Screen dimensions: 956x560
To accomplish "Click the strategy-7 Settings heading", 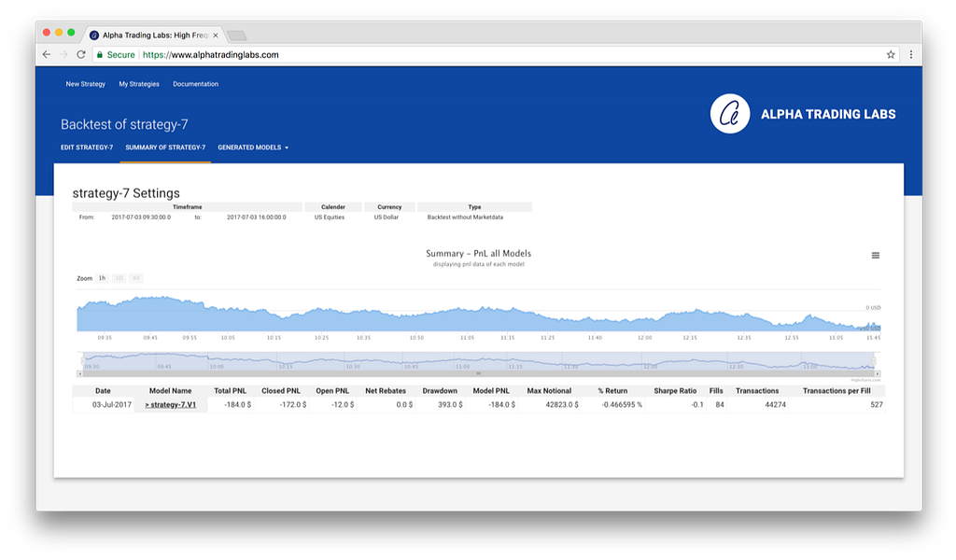I will (126, 193).
